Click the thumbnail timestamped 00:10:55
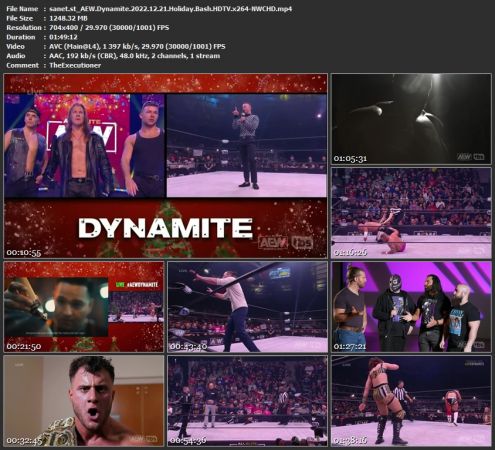This screenshot has width=495, height=450. tap(165, 166)
